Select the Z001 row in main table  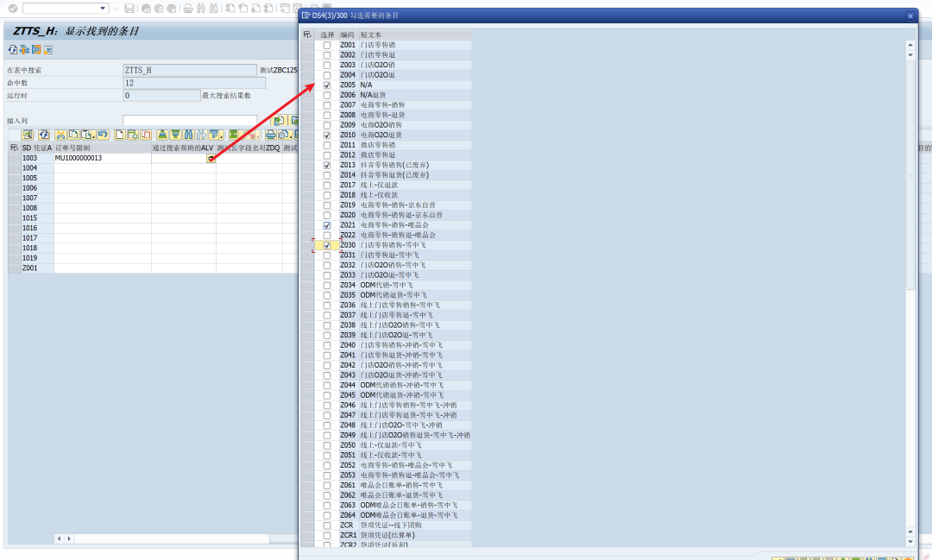point(15,268)
